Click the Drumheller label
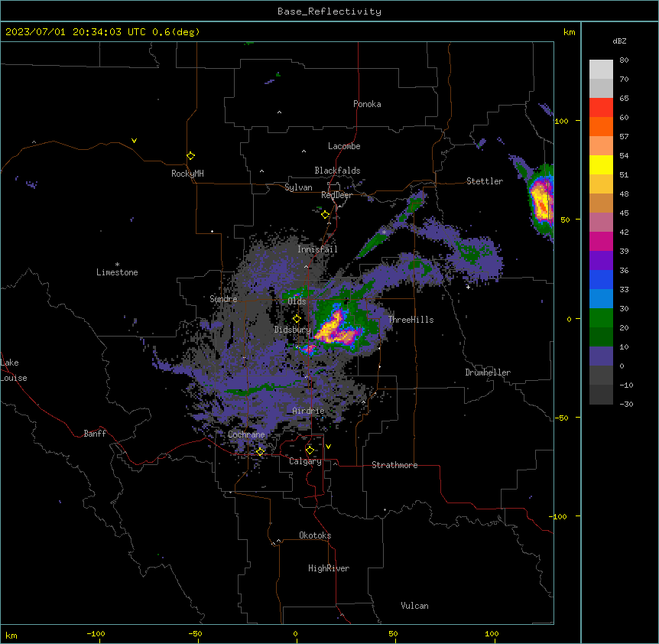Image resolution: width=659 pixels, height=644 pixels. (488, 372)
